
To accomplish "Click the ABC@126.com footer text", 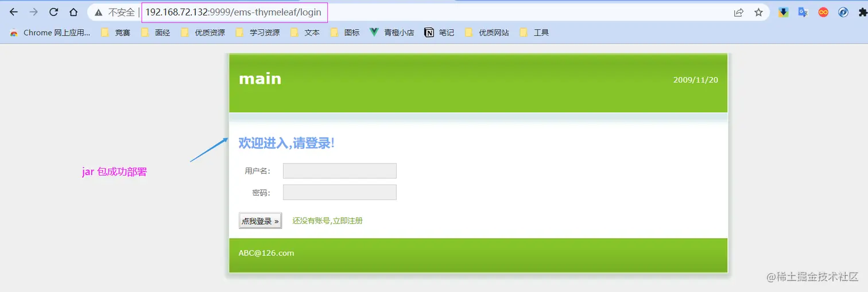I will [x=266, y=253].
